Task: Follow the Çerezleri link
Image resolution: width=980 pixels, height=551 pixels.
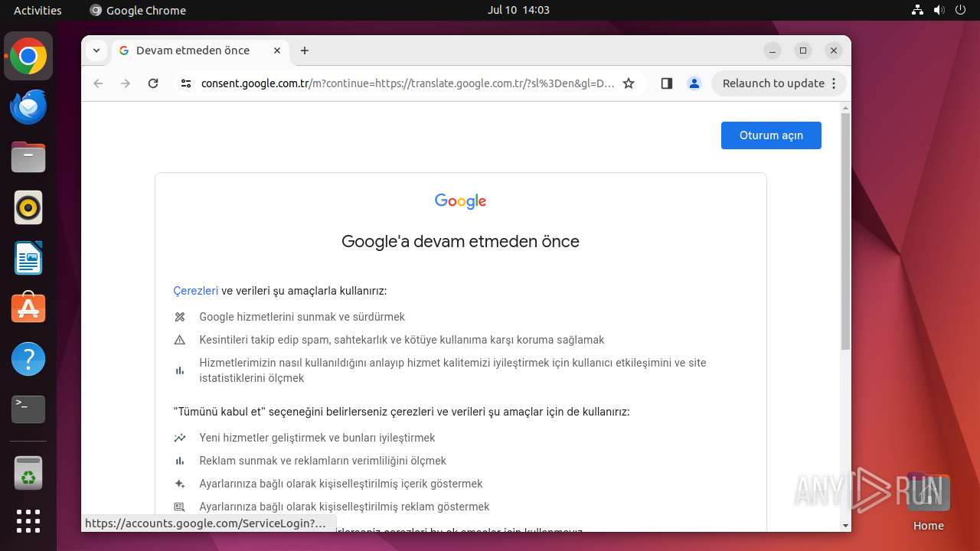Action: pyautogui.click(x=196, y=291)
